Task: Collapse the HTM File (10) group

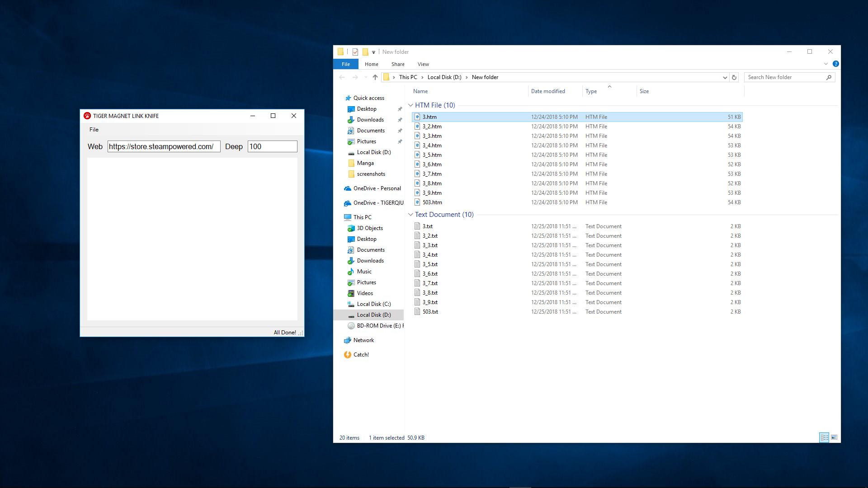Action: 411,105
